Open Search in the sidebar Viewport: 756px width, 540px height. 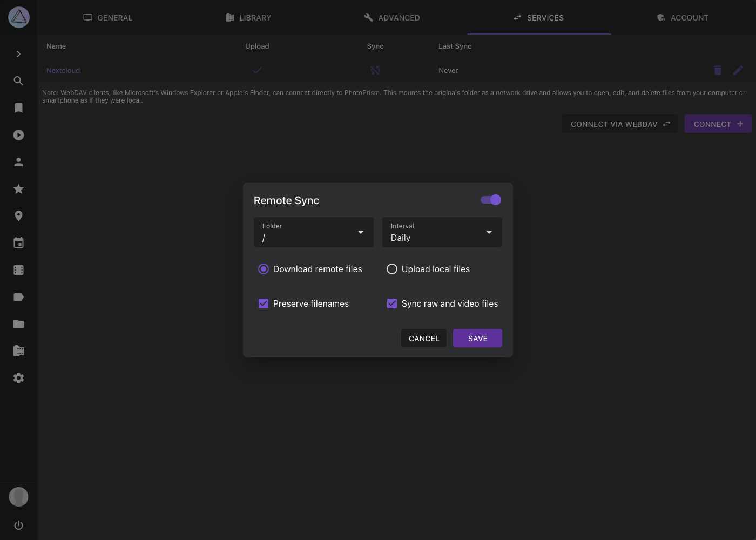pos(18,80)
